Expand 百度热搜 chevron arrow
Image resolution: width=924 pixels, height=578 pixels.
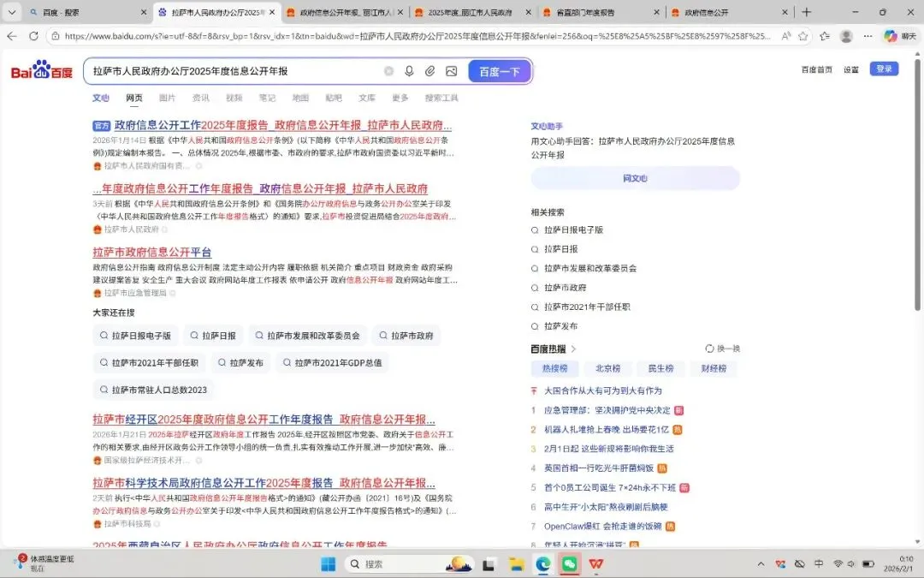point(573,349)
